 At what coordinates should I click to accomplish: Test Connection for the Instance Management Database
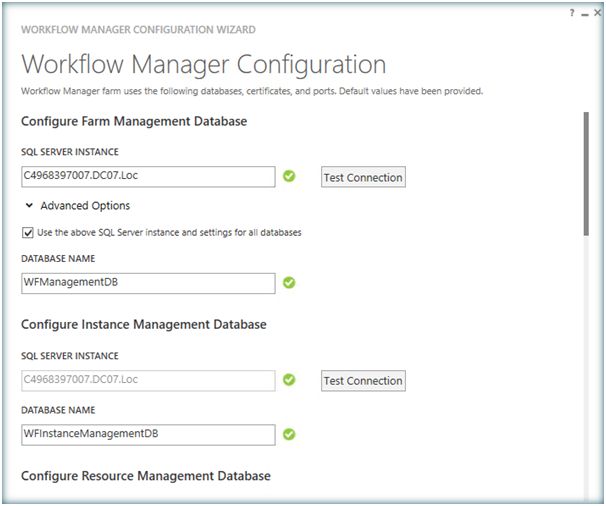[x=363, y=381]
